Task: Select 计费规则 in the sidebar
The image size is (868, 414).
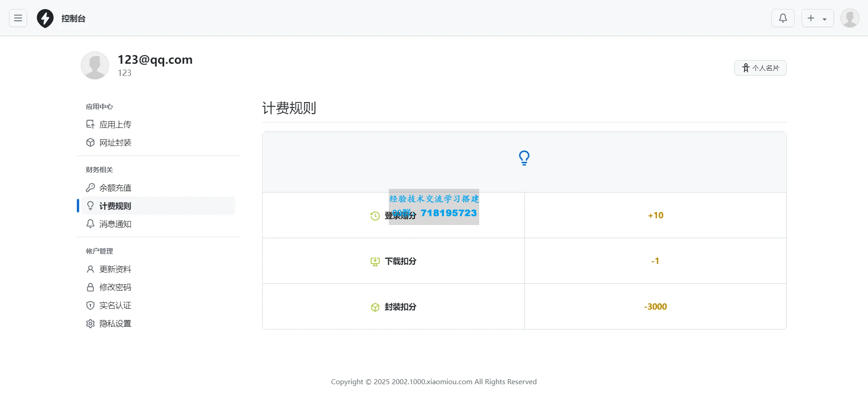Action: (x=115, y=206)
